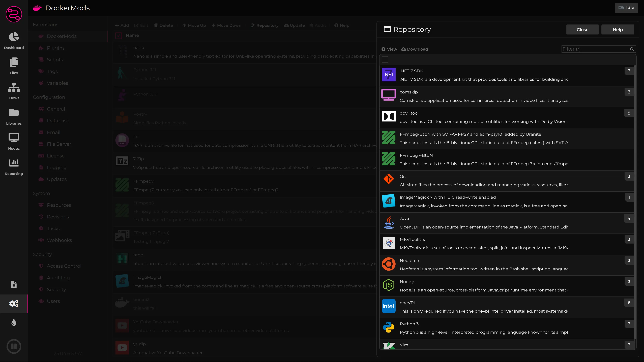
Task: Click the pause button in the sidebar
Action: click(14, 346)
